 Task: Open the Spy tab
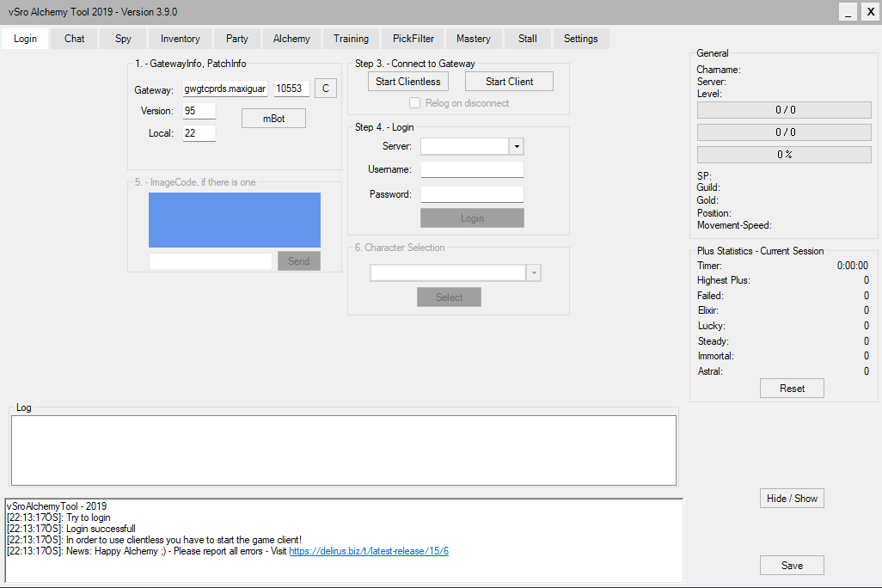[x=123, y=39]
